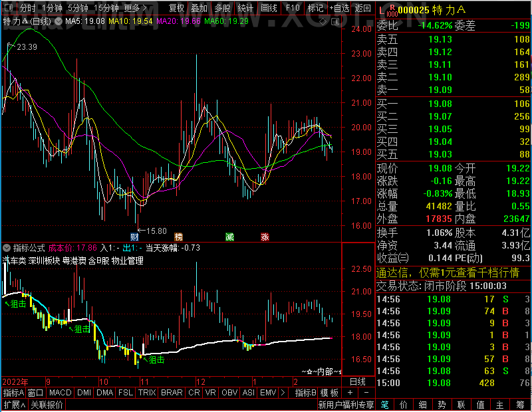Viewport: 532px width, 412px height.
Task: Open the 统计 statistics tool
Action: [x=245, y=8]
